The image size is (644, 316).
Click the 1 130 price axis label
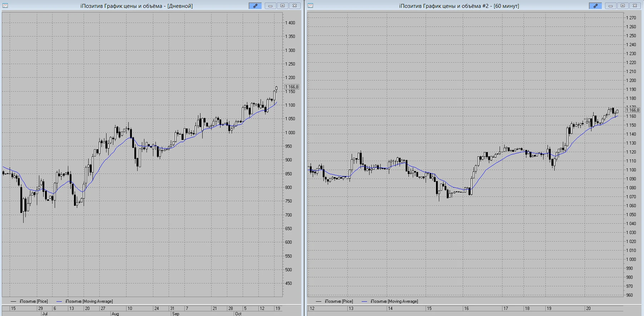[x=631, y=143]
